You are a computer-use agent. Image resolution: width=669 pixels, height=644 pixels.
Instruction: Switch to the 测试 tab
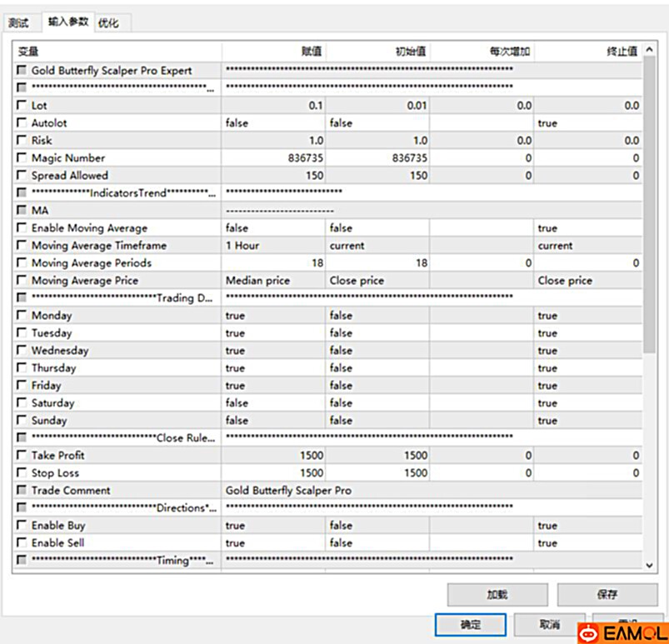tap(19, 23)
